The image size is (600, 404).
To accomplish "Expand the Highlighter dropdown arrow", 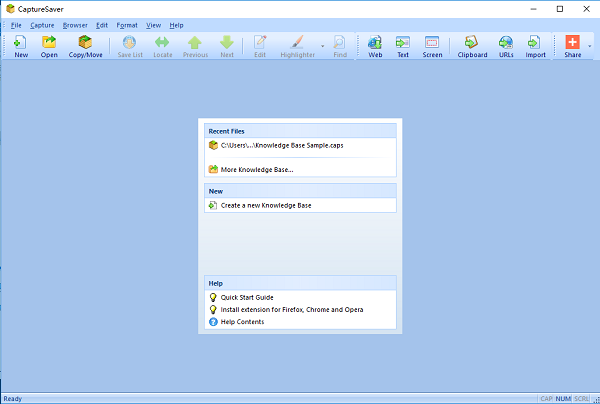I will point(322,46).
